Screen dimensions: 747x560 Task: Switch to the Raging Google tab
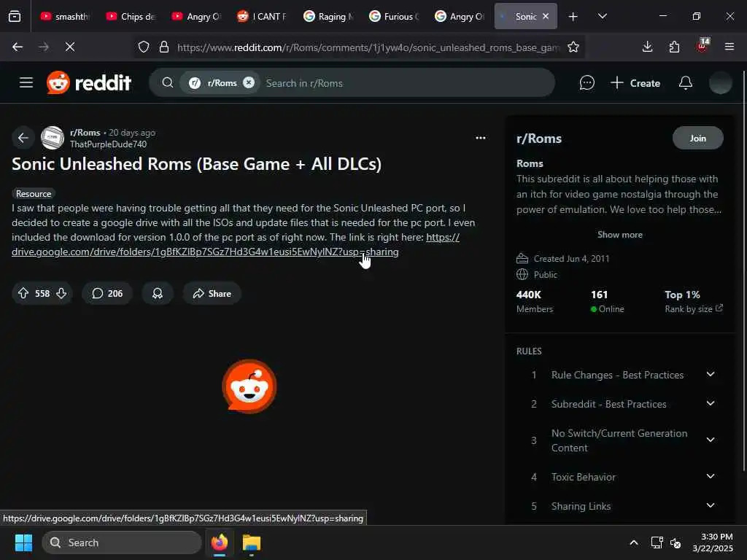(x=328, y=17)
